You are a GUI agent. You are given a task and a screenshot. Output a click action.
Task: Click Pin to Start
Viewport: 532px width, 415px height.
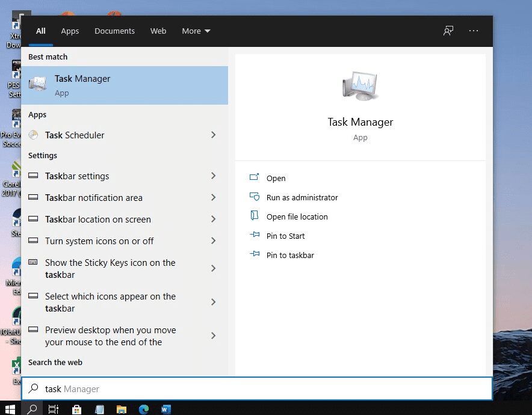click(x=285, y=236)
